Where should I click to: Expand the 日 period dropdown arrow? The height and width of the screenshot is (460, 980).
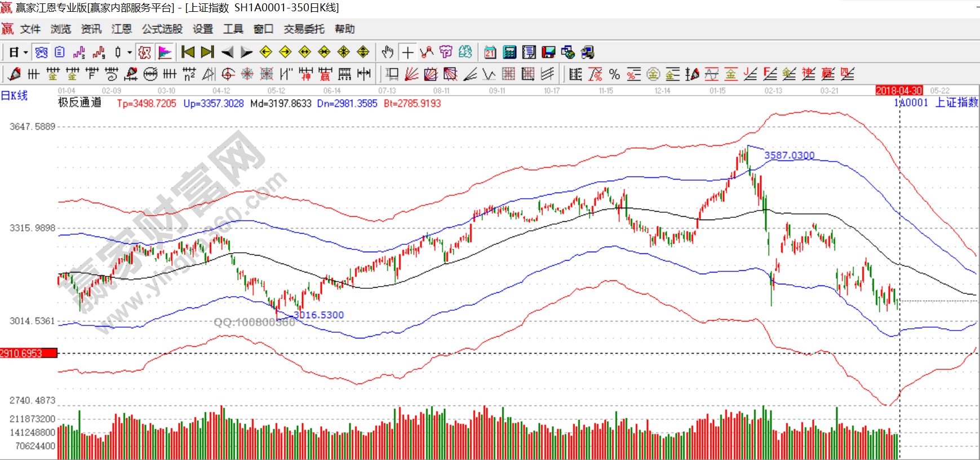pyautogui.click(x=25, y=52)
